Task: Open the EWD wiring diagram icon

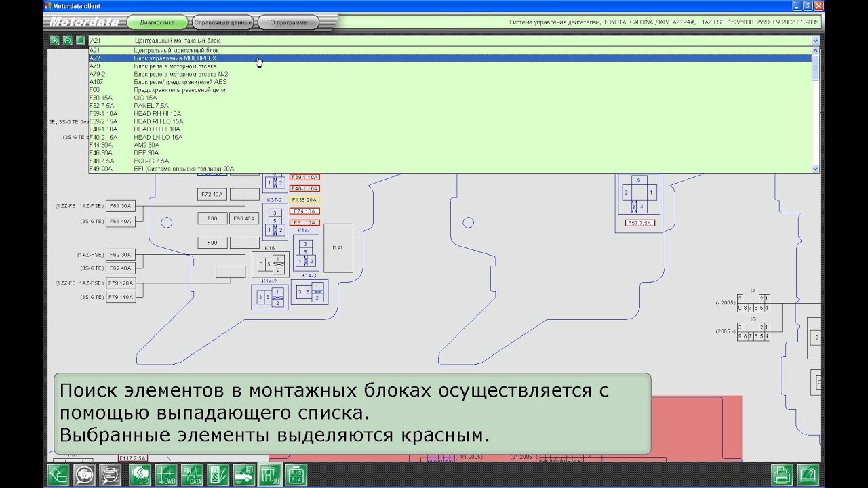Action: (165, 474)
